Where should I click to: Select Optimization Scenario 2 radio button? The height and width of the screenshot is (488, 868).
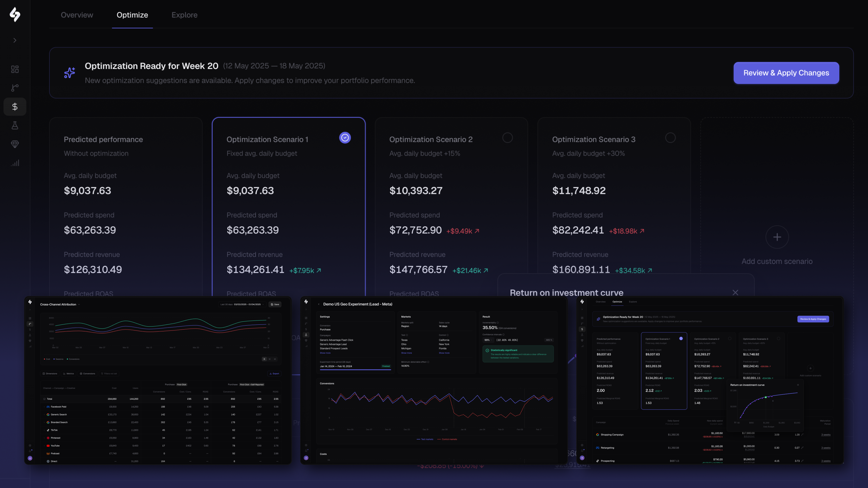[508, 138]
